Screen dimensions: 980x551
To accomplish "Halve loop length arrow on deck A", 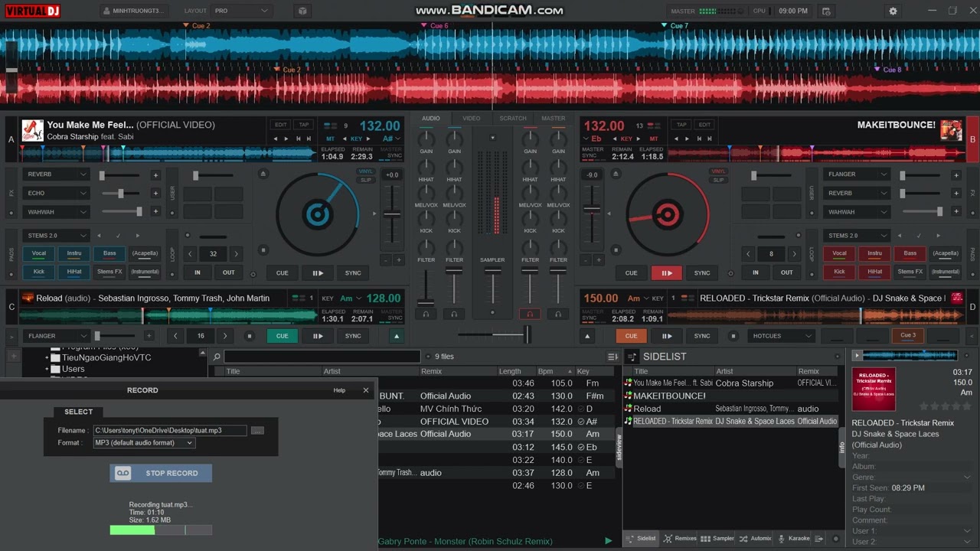I will coord(191,254).
